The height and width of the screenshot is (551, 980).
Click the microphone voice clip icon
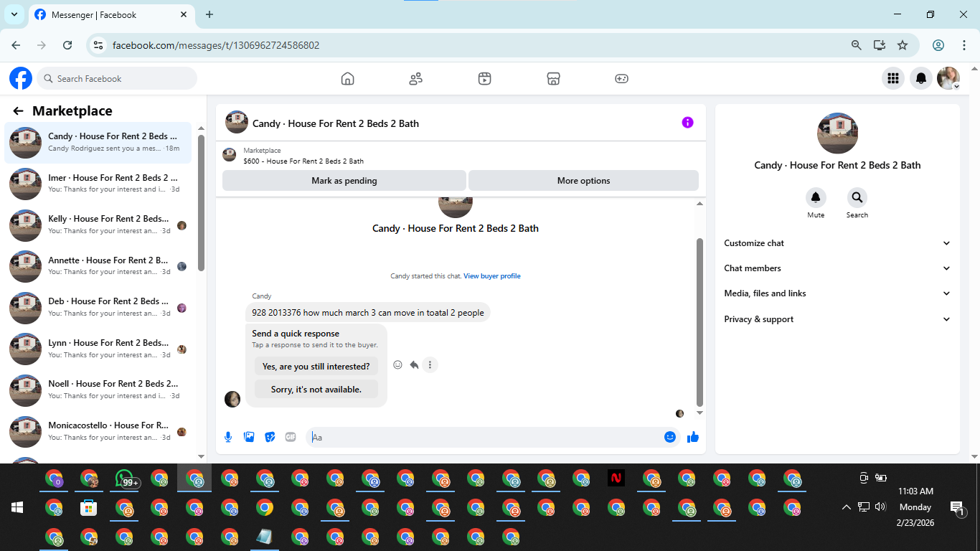point(228,437)
